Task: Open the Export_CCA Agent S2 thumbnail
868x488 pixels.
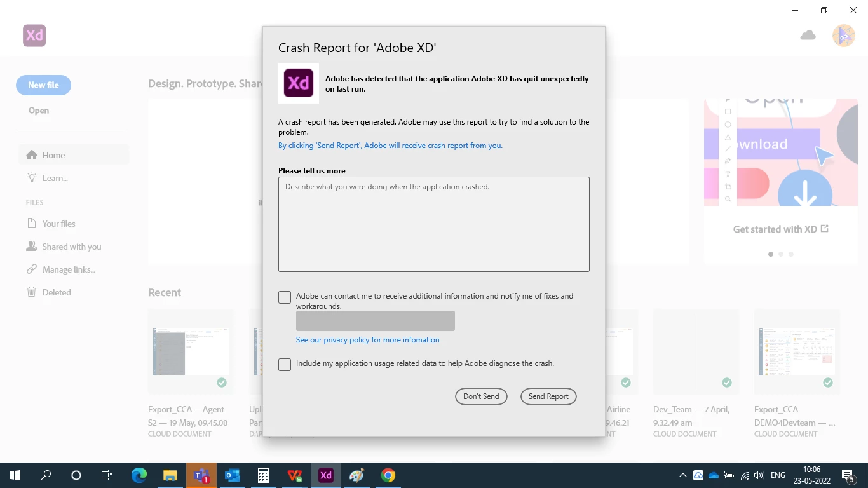Action: (191, 351)
